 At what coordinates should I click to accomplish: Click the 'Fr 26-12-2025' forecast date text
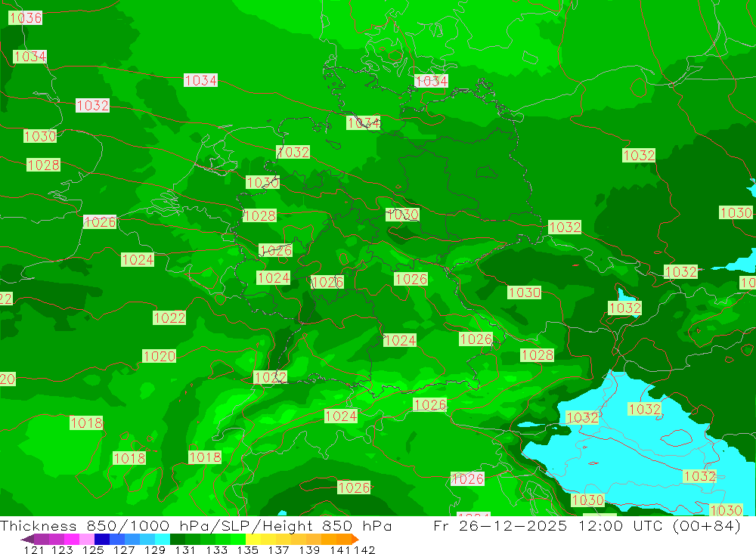[500, 525]
